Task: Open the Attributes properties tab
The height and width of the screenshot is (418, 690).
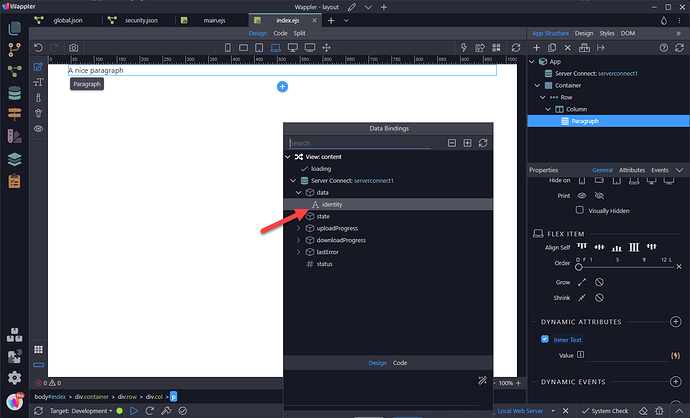Action: (631, 170)
